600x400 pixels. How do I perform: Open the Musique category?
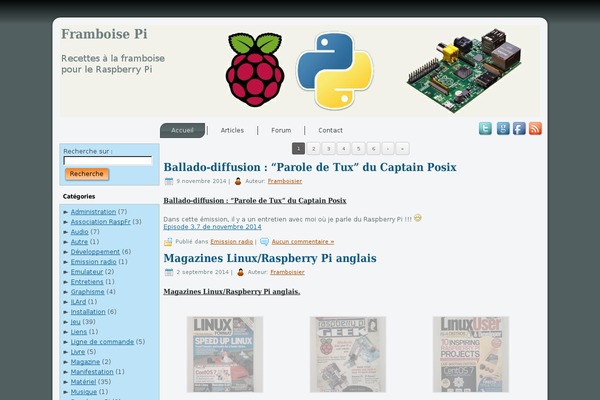pyautogui.click(x=83, y=392)
